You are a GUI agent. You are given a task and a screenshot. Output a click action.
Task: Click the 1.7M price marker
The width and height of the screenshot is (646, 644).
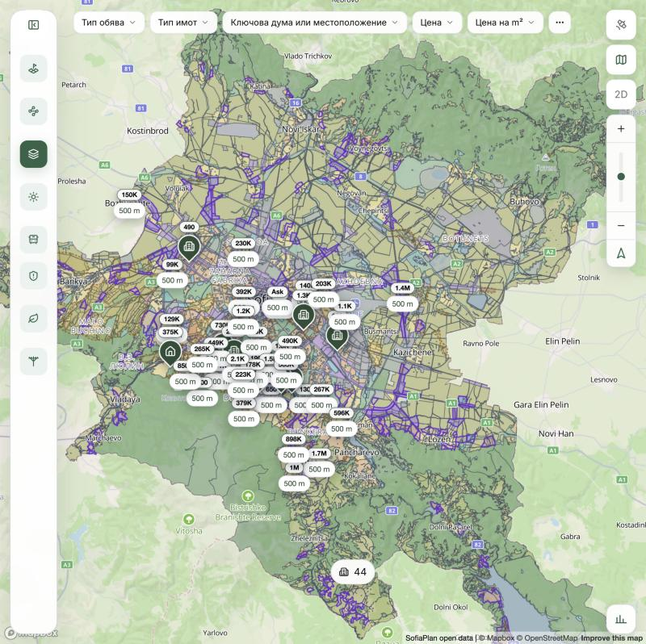click(319, 454)
